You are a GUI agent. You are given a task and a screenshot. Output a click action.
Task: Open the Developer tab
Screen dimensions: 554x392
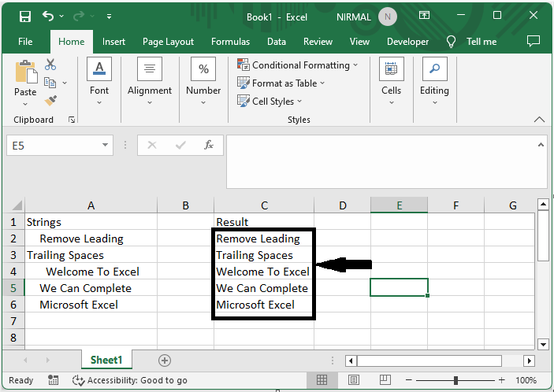(407, 42)
